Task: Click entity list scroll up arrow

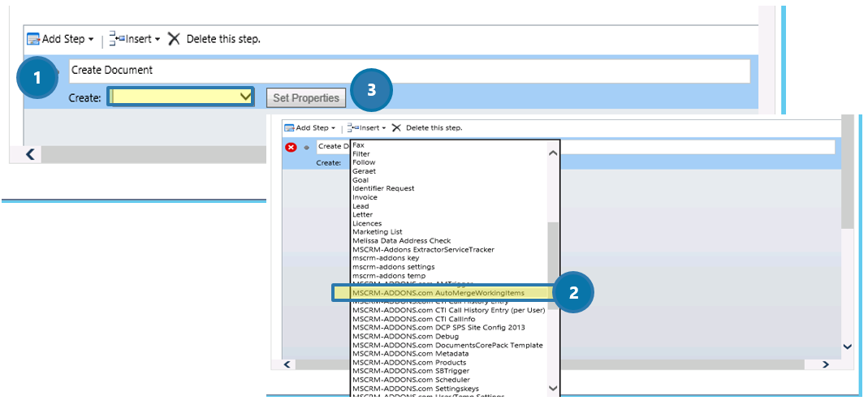Action: (552, 153)
